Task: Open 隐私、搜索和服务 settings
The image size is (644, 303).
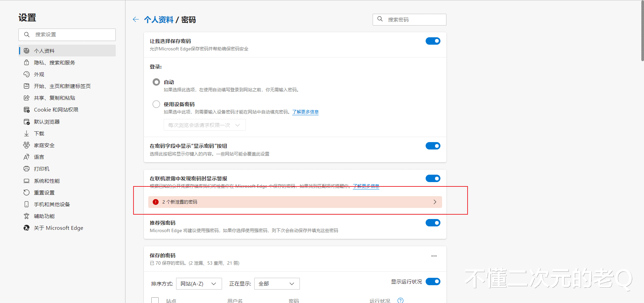Action: click(x=67, y=62)
